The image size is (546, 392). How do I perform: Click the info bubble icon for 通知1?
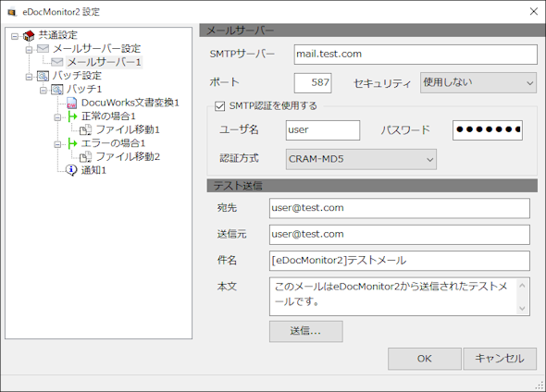click(x=71, y=170)
